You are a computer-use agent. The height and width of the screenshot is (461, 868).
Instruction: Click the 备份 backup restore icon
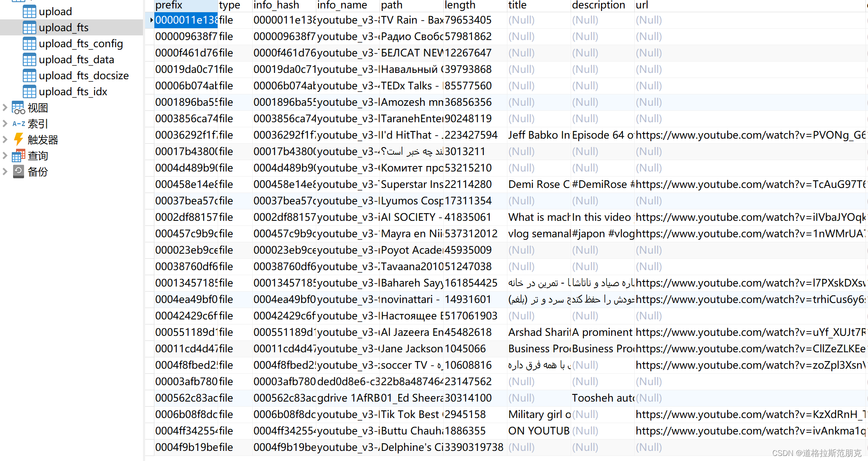[18, 172]
